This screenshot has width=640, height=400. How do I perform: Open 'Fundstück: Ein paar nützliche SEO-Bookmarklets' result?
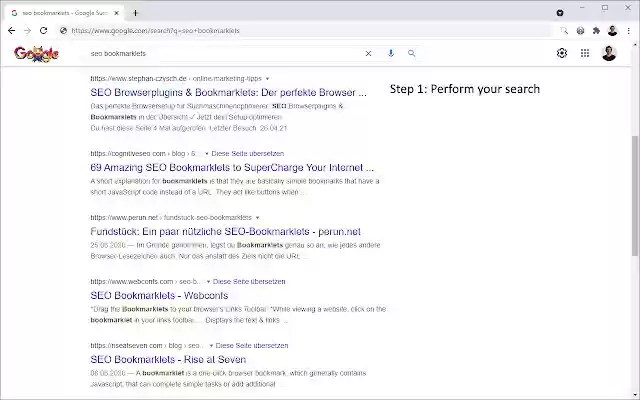[225, 231]
